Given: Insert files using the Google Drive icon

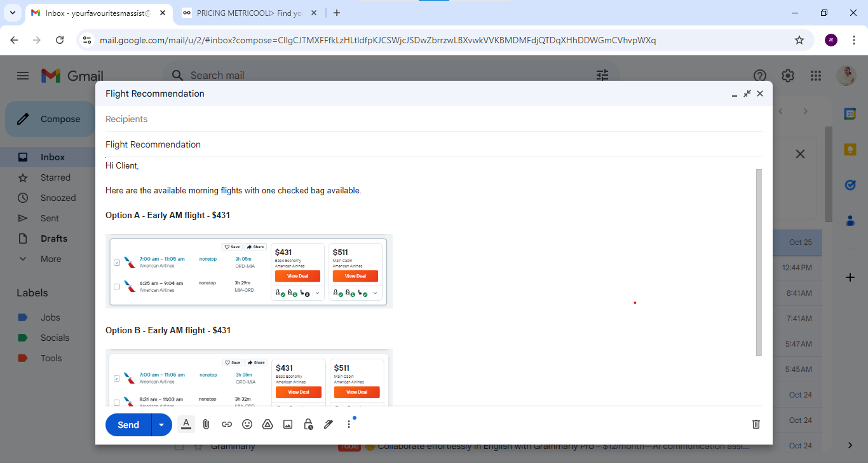Looking at the screenshot, I should (268, 424).
